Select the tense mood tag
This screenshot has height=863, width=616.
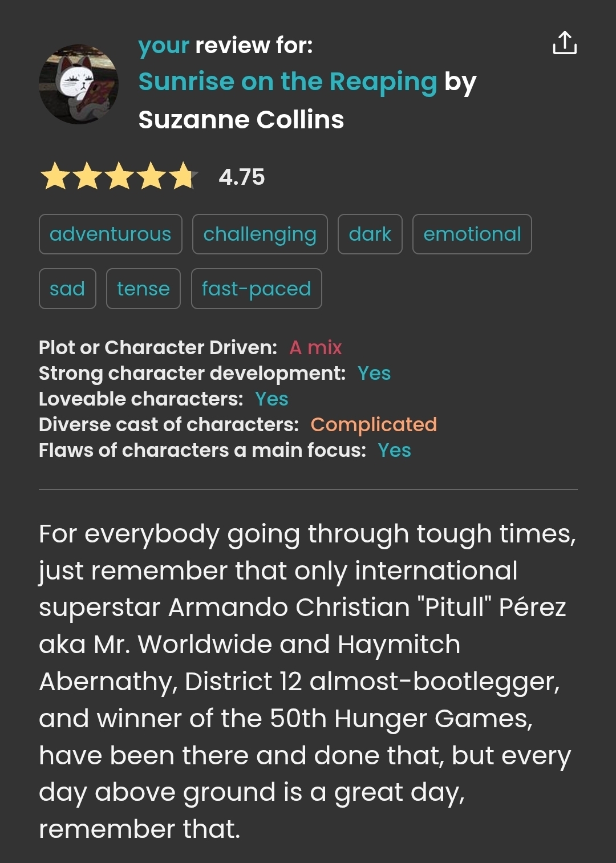click(x=143, y=289)
